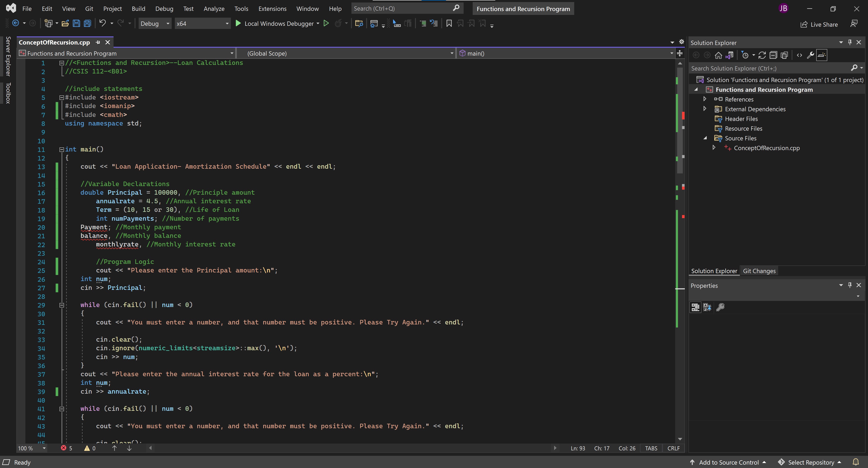Screen dimensions: 868x468
Task: Toggle Categorized view in Properties panel
Action: 695,307
